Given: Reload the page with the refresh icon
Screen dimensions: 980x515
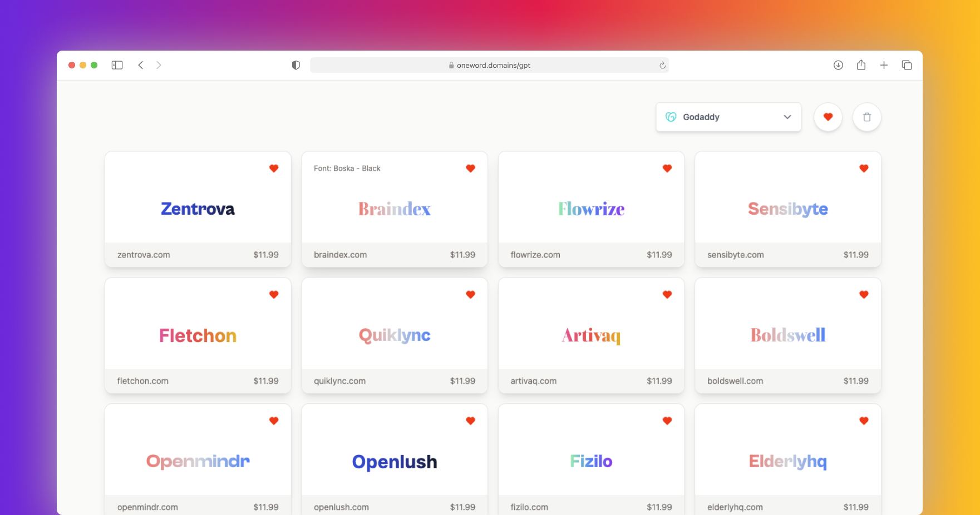Looking at the screenshot, I should click(x=662, y=65).
